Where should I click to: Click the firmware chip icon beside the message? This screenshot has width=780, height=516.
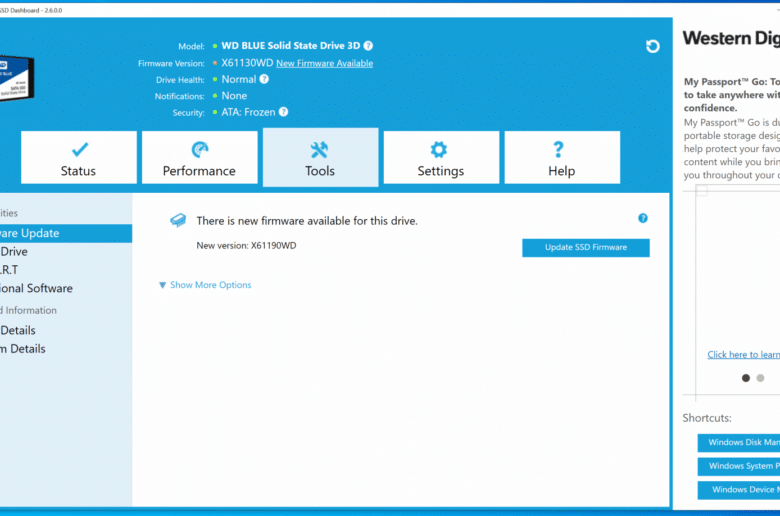click(178, 220)
